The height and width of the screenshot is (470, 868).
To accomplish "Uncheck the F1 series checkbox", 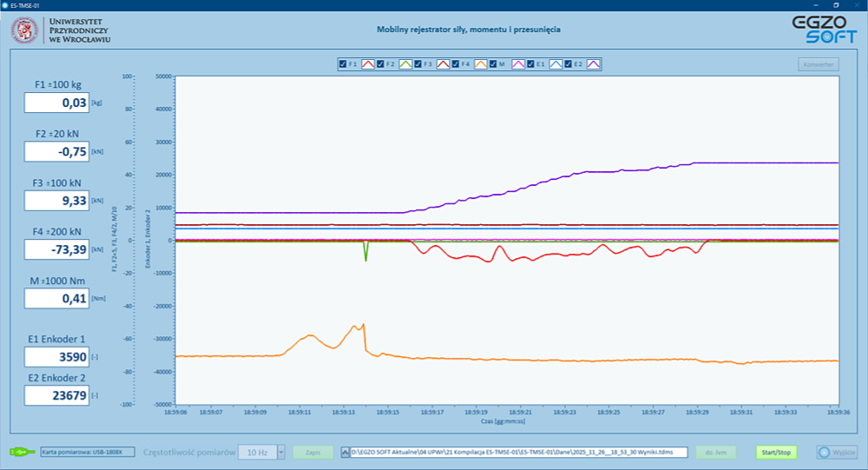I will (343, 64).
